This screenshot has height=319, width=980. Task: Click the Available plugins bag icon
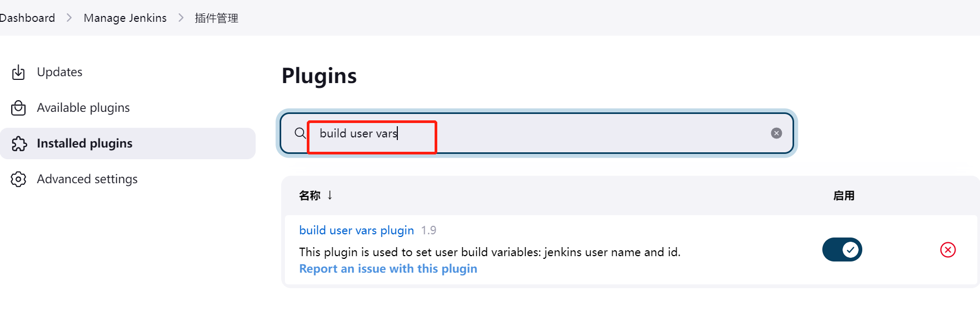(x=19, y=108)
